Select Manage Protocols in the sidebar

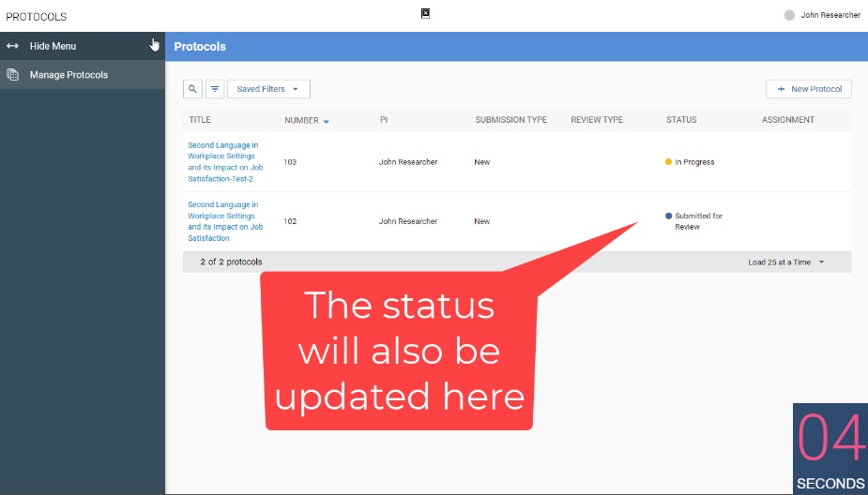69,75
